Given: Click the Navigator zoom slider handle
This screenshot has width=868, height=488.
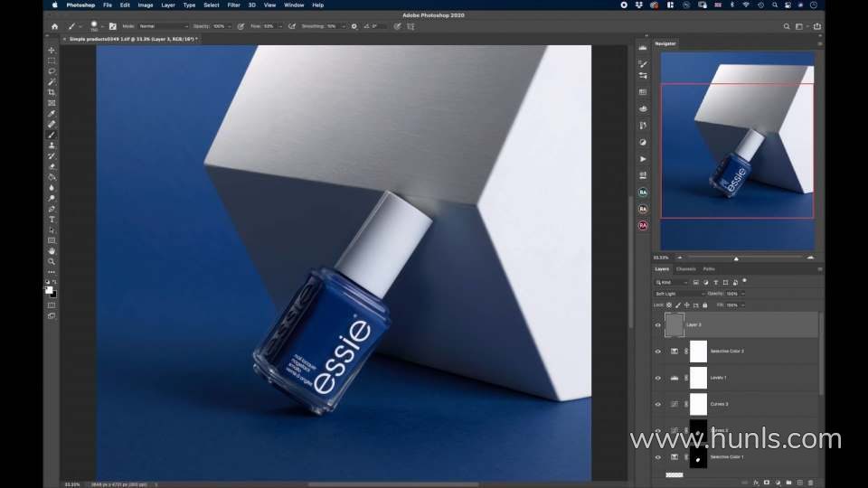Looking at the screenshot, I should (x=736, y=258).
